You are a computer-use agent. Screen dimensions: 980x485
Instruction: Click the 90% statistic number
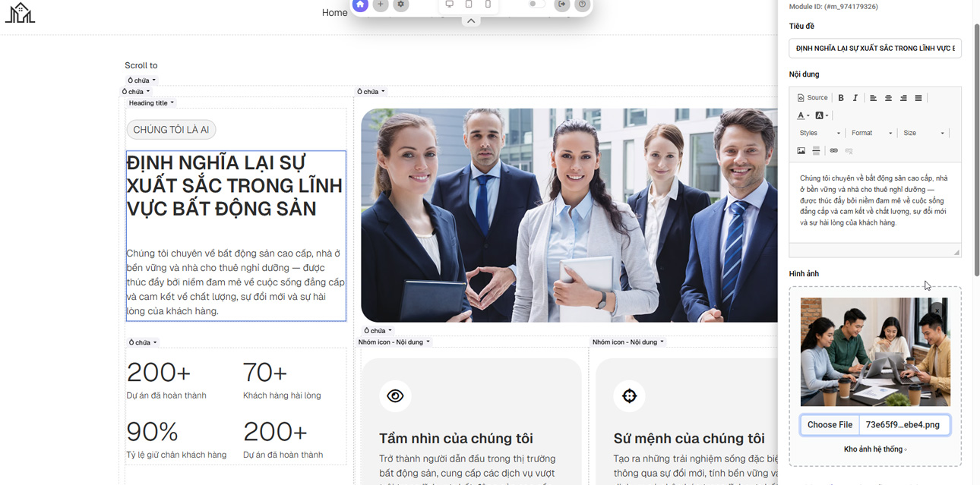pyautogui.click(x=152, y=432)
